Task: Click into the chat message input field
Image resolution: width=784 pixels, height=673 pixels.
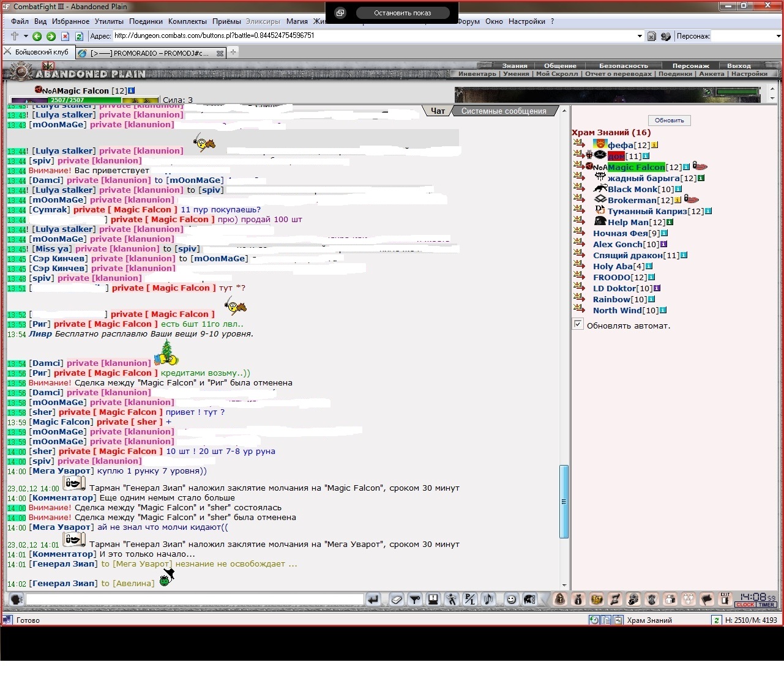Action: click(x=195, y=600)
